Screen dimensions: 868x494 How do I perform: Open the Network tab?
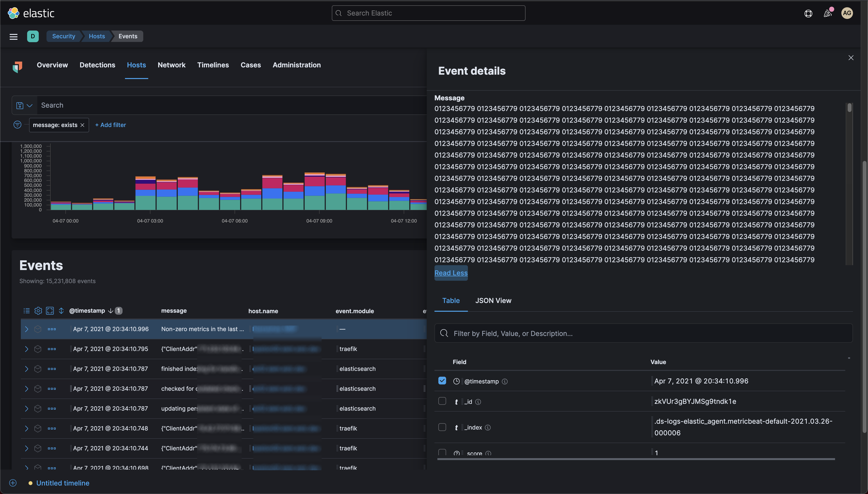(171, 65)
